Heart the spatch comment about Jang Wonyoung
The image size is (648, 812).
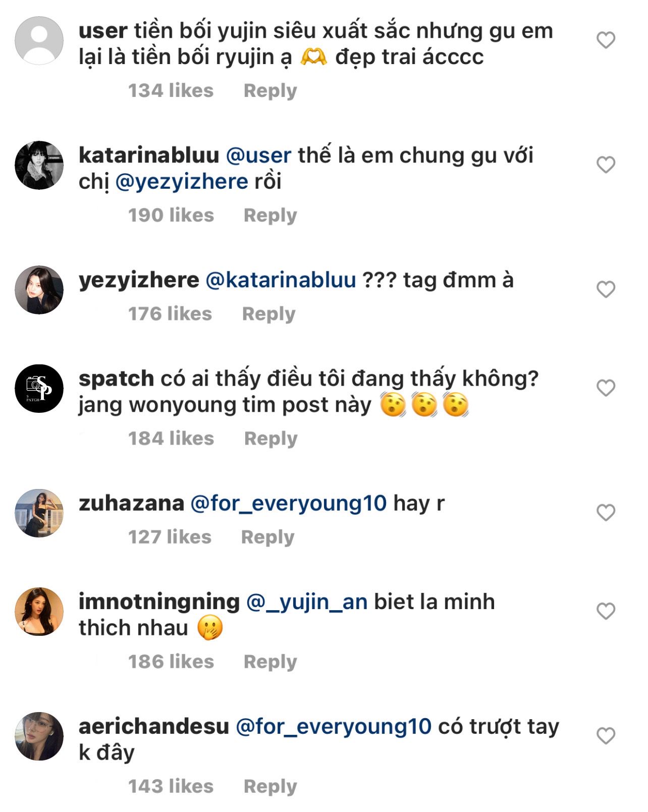point(606,388)
